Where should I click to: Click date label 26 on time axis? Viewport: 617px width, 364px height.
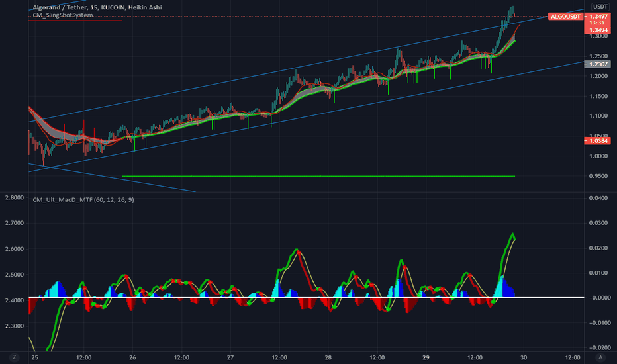[132, 357]
